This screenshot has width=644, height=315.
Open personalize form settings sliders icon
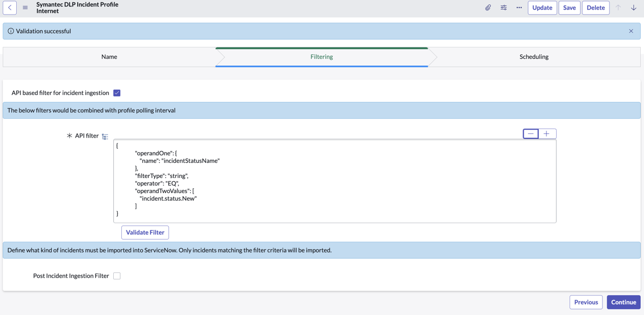[x=504, y=8]
